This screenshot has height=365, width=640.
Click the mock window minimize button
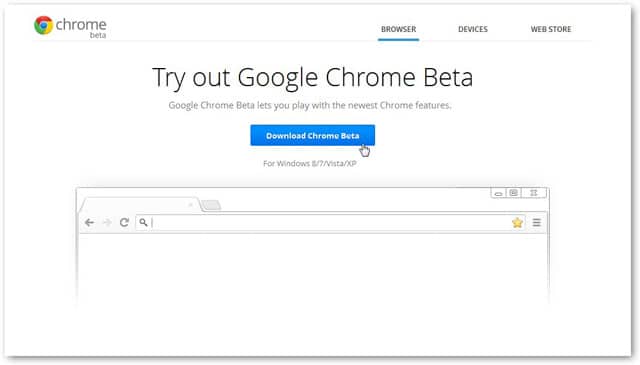tap(498, 193)
